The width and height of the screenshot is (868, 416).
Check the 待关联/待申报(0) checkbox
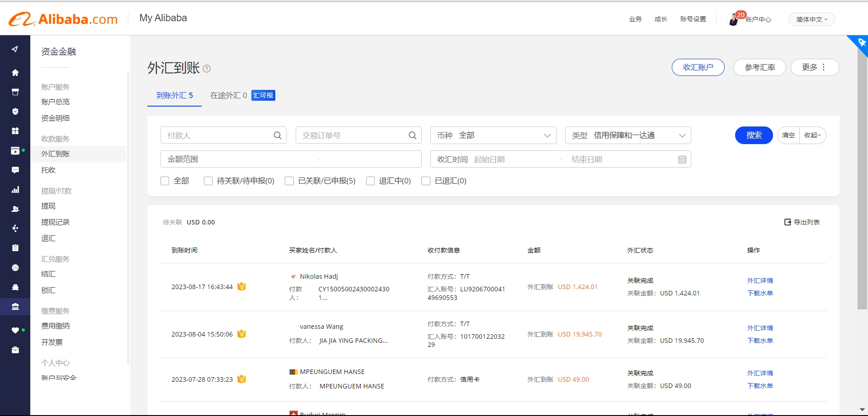click(208, 181)
